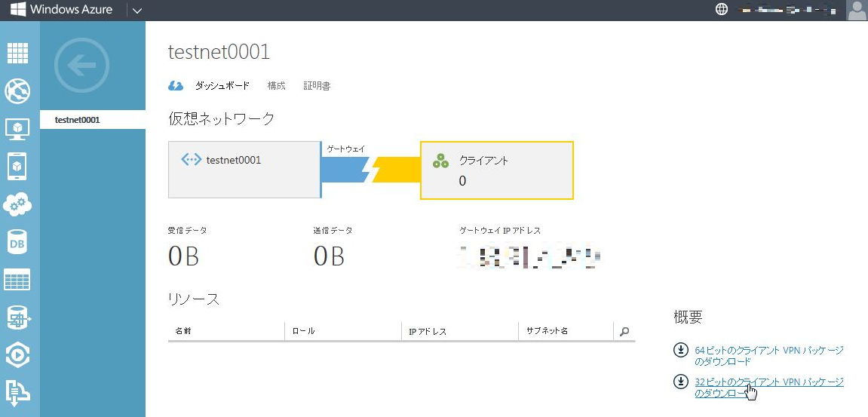
Task: Open Cloud Services gears icon in sidebar
Action: pos(17,204)
